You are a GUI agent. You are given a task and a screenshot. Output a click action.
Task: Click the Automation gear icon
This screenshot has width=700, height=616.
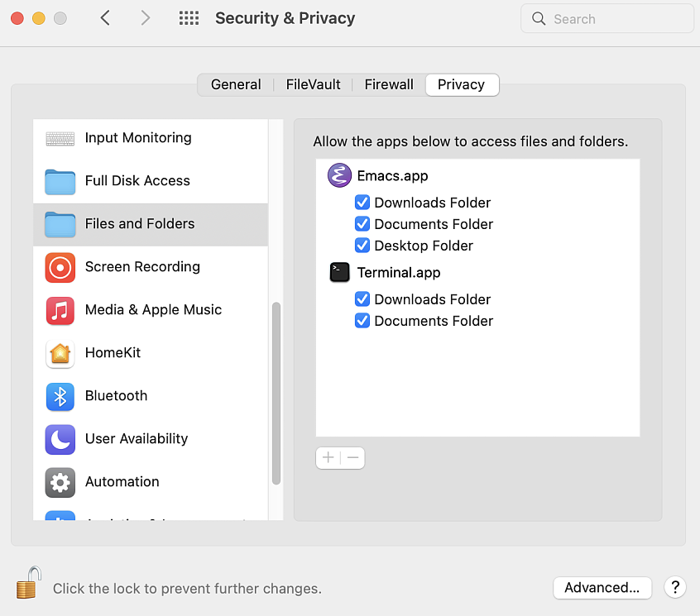60,482
